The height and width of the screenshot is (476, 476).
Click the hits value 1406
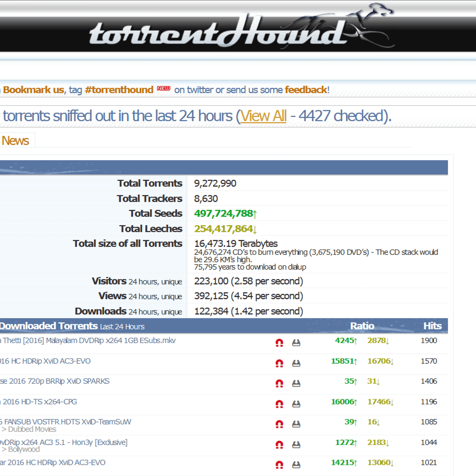(x=429, y=381)
